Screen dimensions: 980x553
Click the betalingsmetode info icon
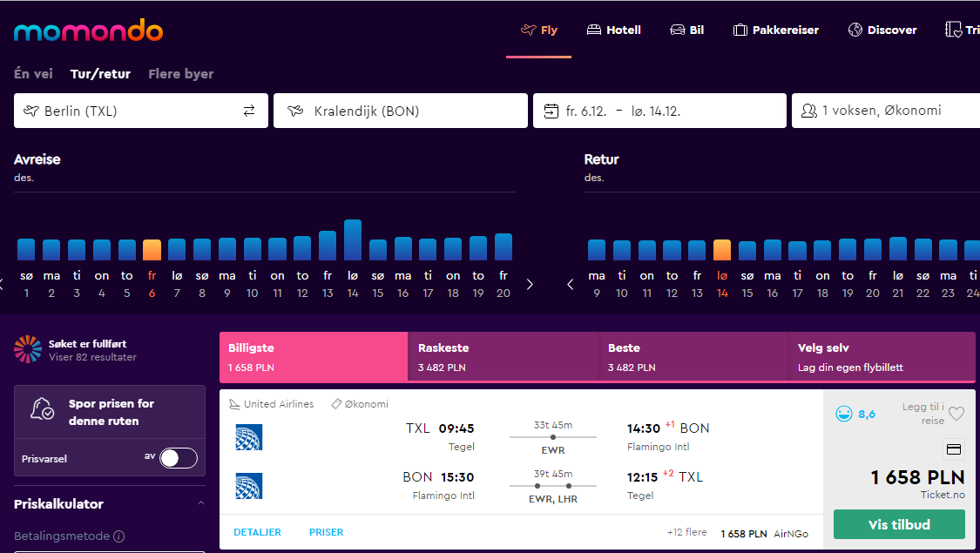tap(118, 536)
